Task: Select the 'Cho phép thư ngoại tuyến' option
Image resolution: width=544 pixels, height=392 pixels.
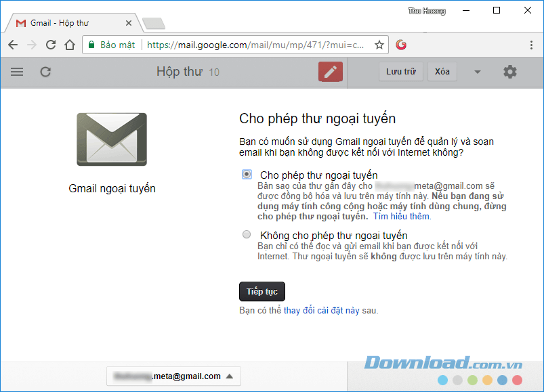Action: [x=247, y=174]
